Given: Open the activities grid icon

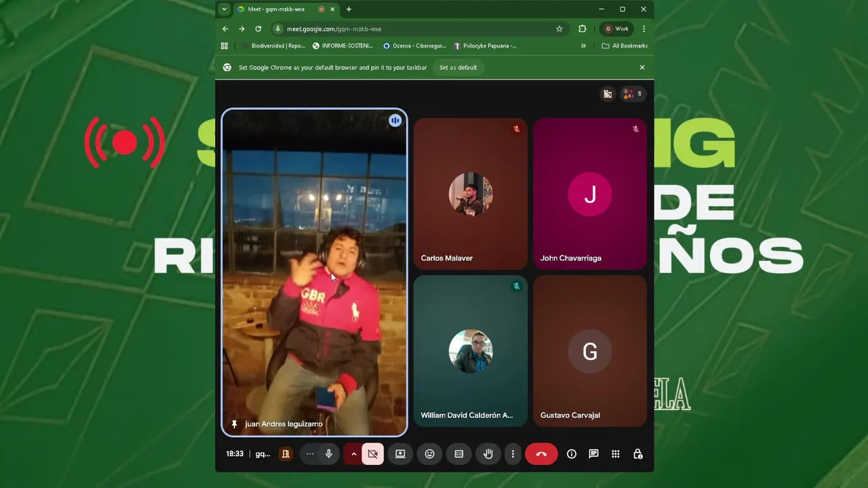Looking at the screenshot, I should [616, 454].
